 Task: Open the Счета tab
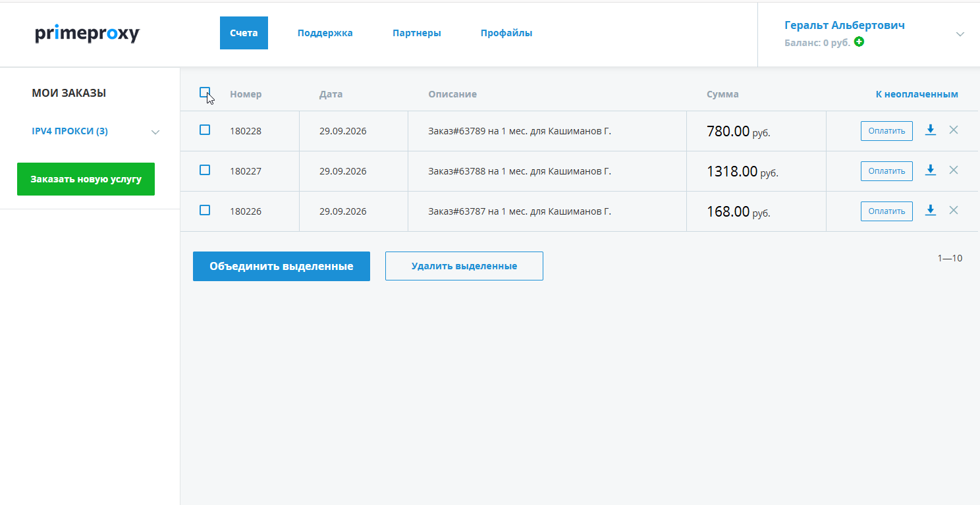[244, 33]
